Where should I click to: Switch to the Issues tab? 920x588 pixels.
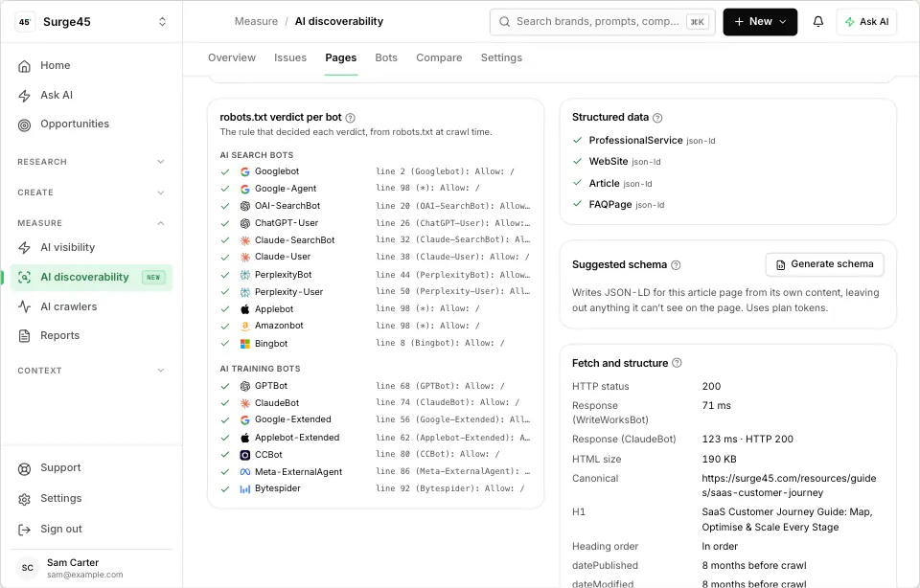click(289, 57)
